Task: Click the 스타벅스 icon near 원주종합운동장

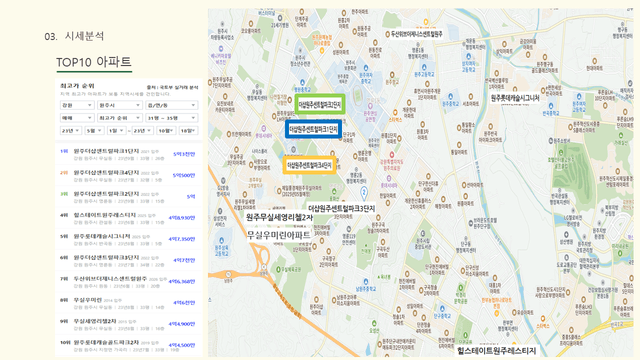Action: point(395,113)
